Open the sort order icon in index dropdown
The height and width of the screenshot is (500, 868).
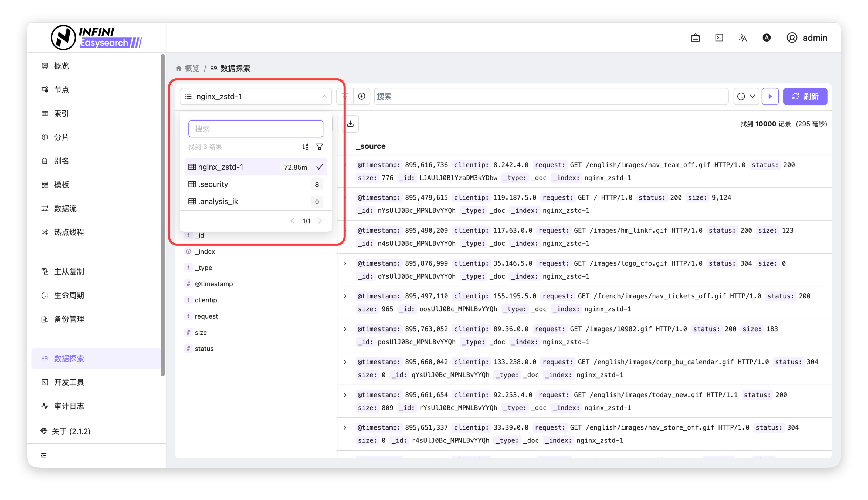point(305,147)
